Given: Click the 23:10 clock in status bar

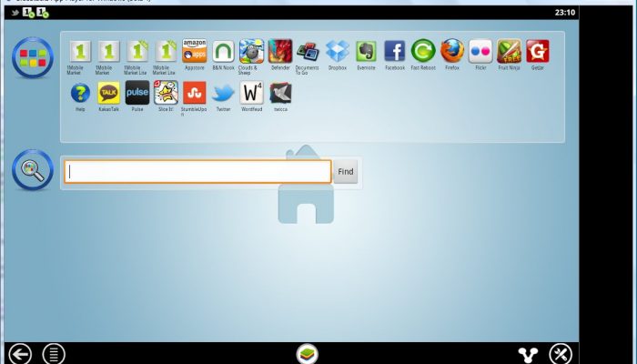Looking at the screenshot, I should click(x=565, y=12).
